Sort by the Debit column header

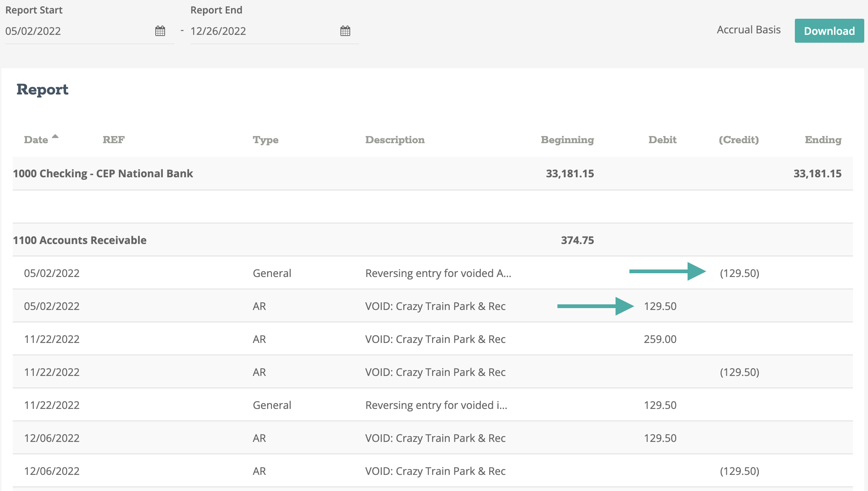coord(662,139)
